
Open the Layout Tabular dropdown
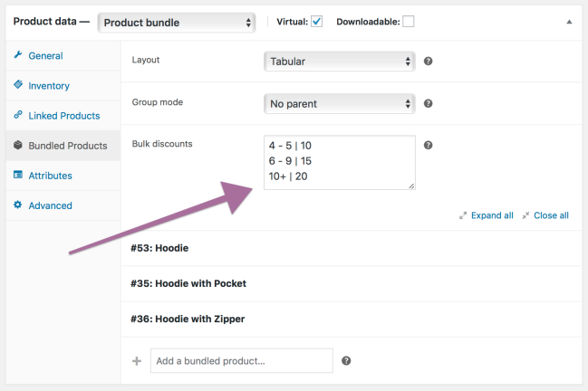point(339,62)
